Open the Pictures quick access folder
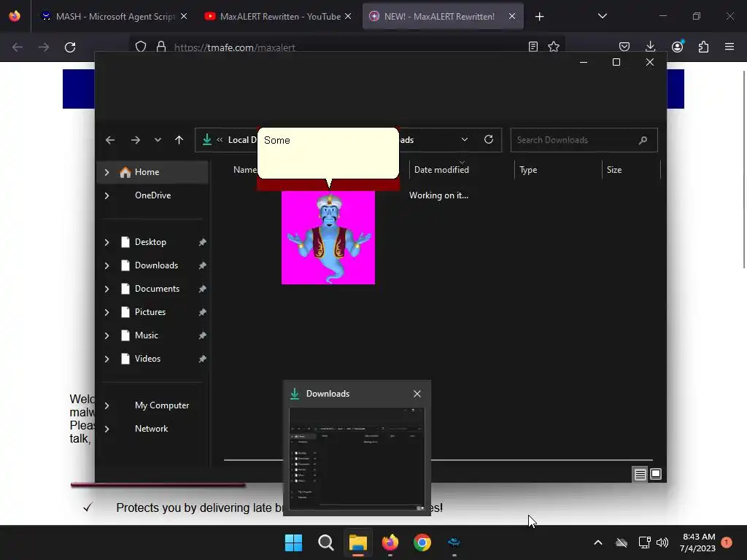This screenshot has height=560, width=747. 150,312
